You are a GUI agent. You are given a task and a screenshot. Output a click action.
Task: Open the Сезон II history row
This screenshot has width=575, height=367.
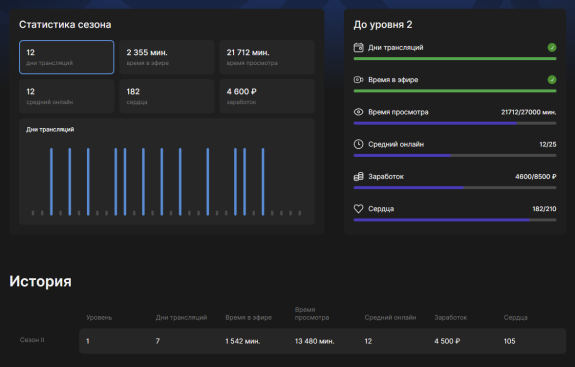click(x=322, y=341)
